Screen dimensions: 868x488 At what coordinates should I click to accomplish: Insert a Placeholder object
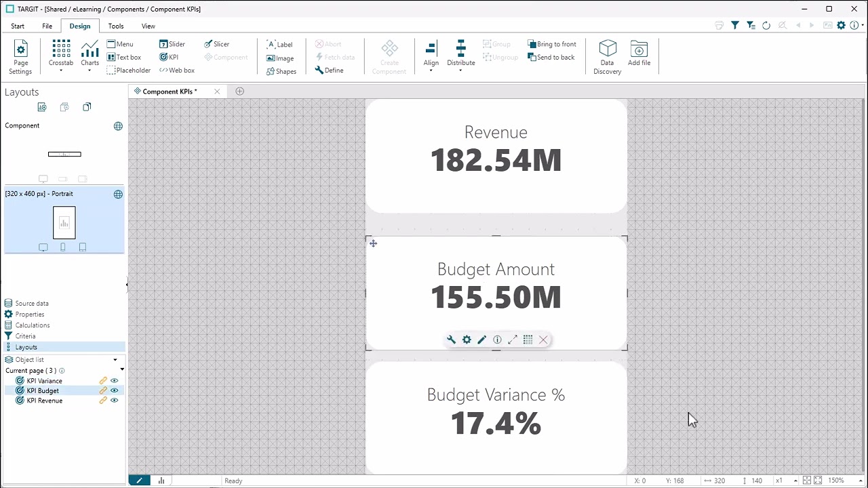tap(129, 70)
